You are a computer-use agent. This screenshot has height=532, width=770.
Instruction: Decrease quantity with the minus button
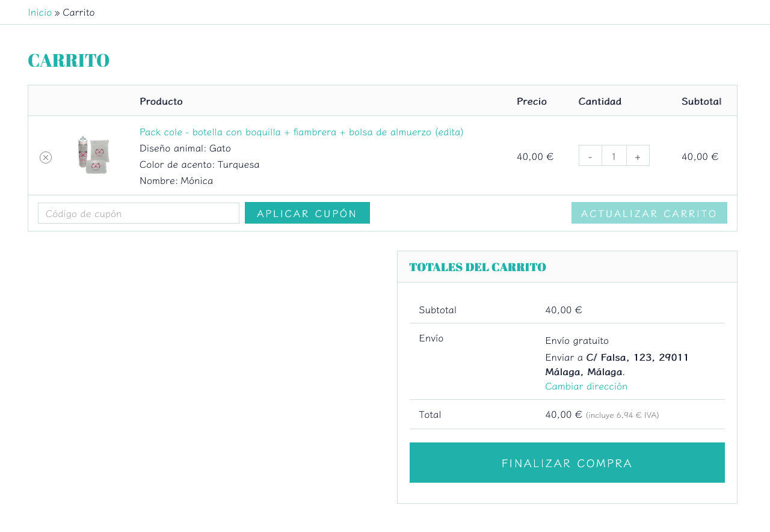(x=590, y=156)
